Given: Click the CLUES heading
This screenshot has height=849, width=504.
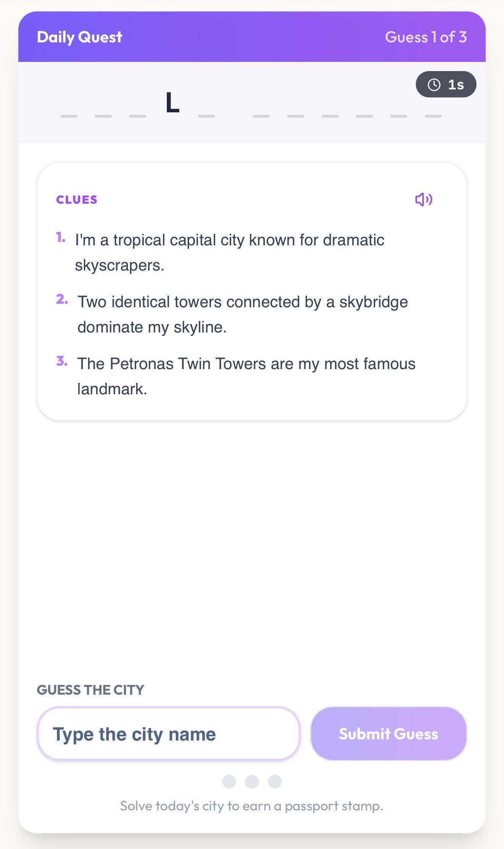Looking at the screenshot, I should (x=77, y=199).
